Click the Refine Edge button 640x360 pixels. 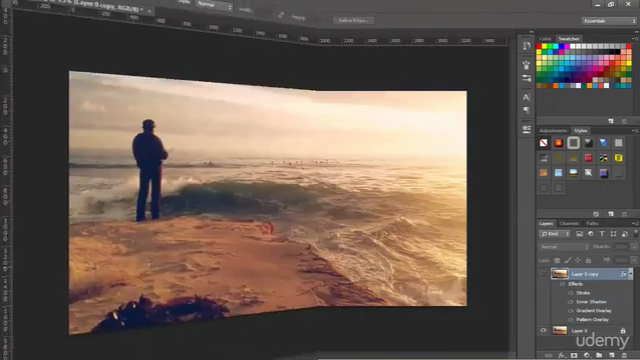point(353,20)
